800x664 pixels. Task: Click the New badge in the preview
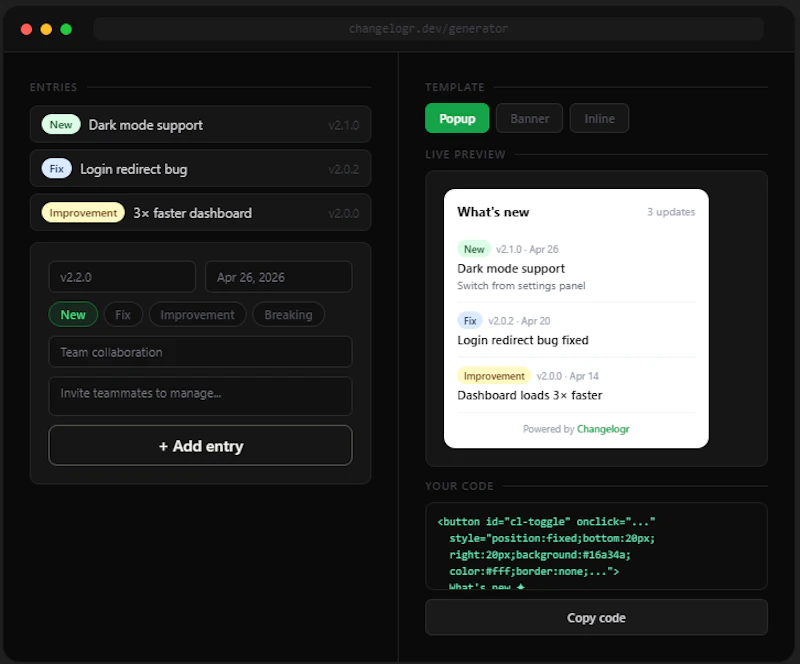tap(474, 249)
